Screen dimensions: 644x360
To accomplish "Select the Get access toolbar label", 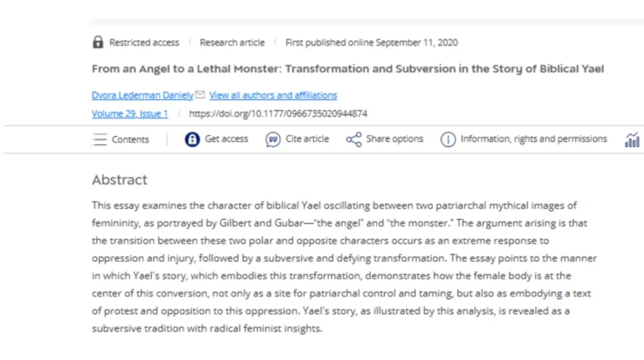I will coord(226,139).
